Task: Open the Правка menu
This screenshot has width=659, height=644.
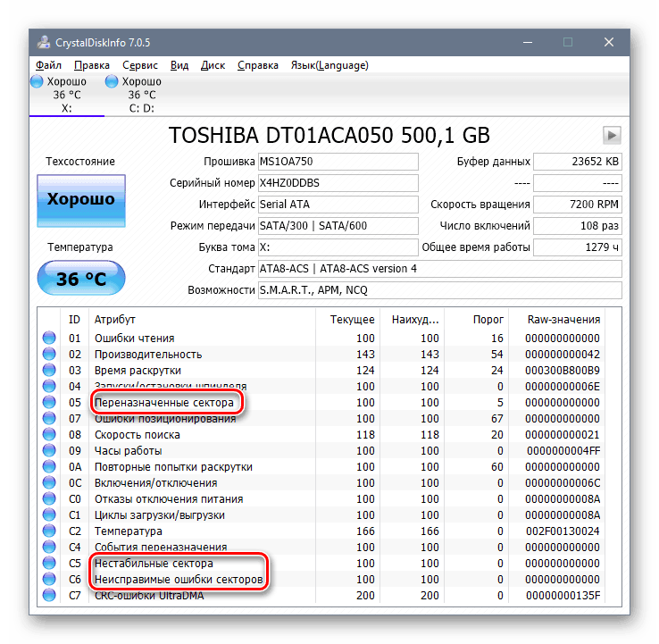Action: tap(92, 65)
